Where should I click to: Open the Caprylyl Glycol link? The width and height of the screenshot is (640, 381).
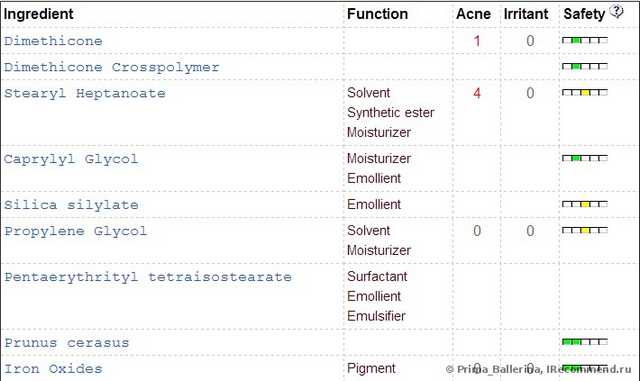pos(71,159)
